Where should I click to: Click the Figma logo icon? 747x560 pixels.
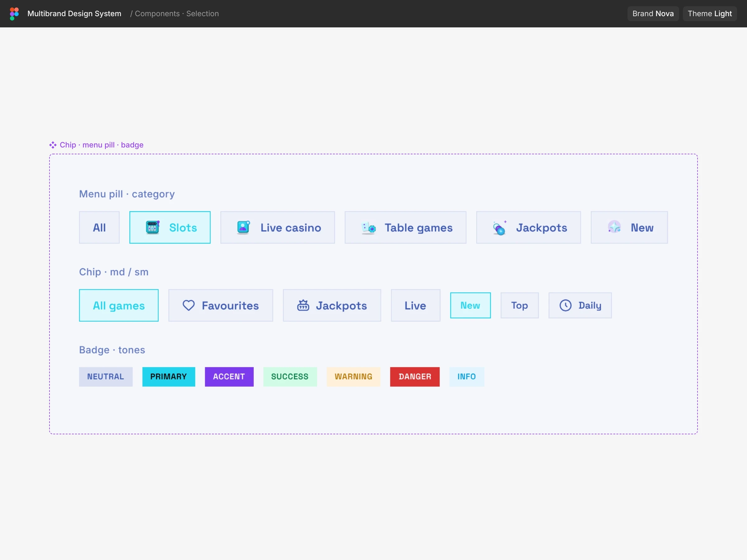pos(14,14)
